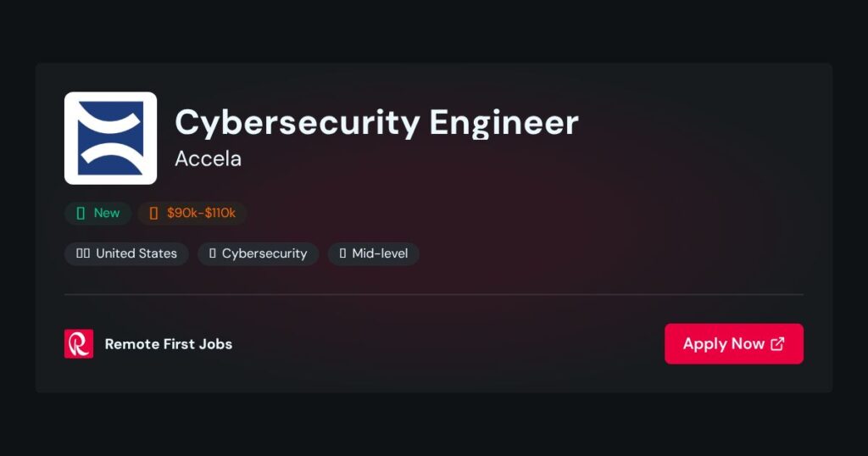Viewport: 868px width, 456px height.
Task: Click the Accela company name
Action: [x=209, y=158]
